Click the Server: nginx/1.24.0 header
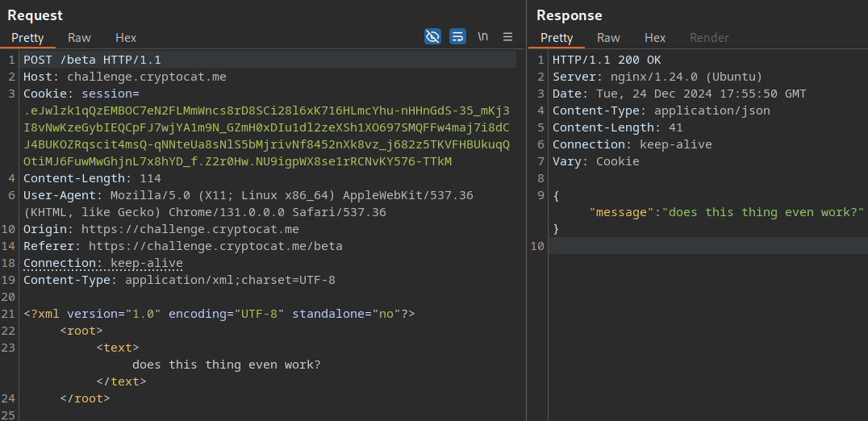868x421 pixels. (x=657, y=77)
